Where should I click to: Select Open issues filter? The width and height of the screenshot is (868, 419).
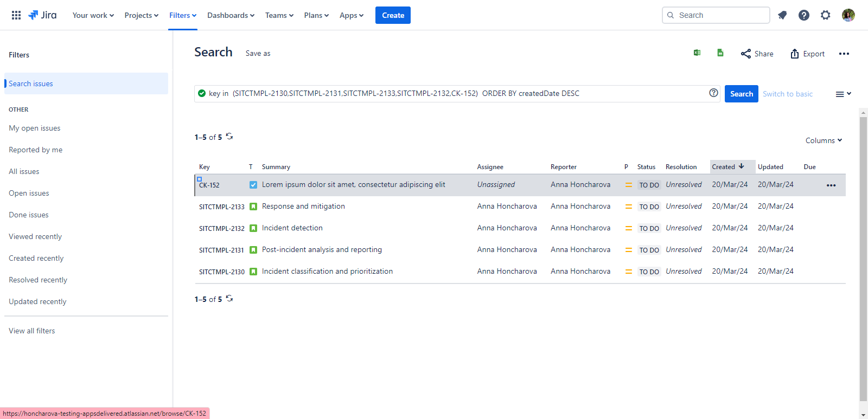[29, 193]
